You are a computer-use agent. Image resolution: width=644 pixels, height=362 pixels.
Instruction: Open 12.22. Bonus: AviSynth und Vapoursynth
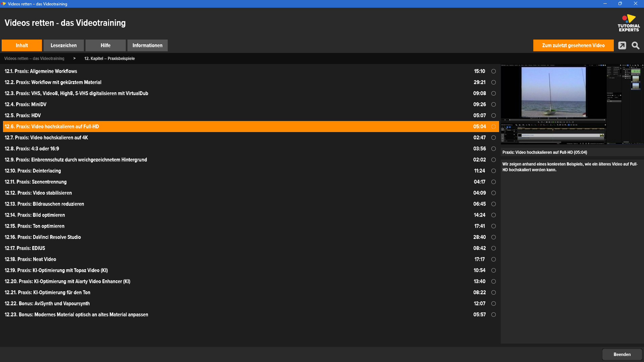tap(251, 303)
